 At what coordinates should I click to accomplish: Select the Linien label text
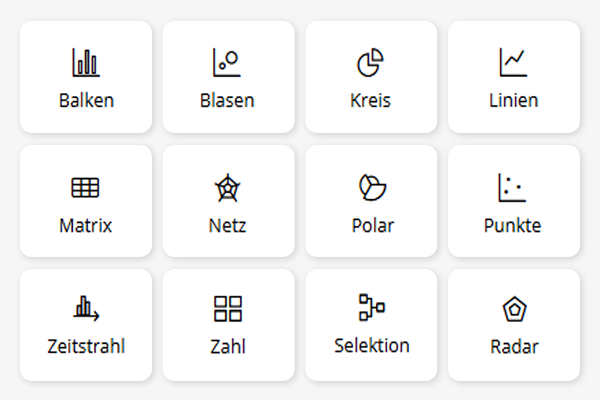pos(514,101)
